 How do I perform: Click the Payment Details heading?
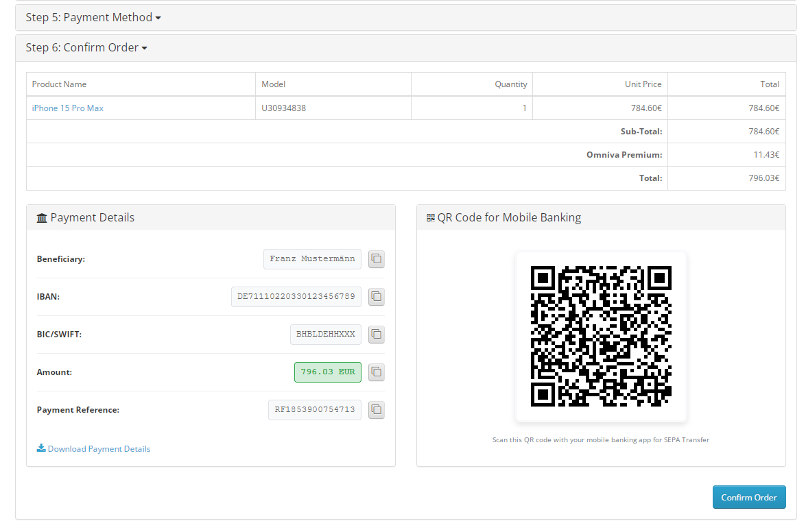(x=93, y=218)
